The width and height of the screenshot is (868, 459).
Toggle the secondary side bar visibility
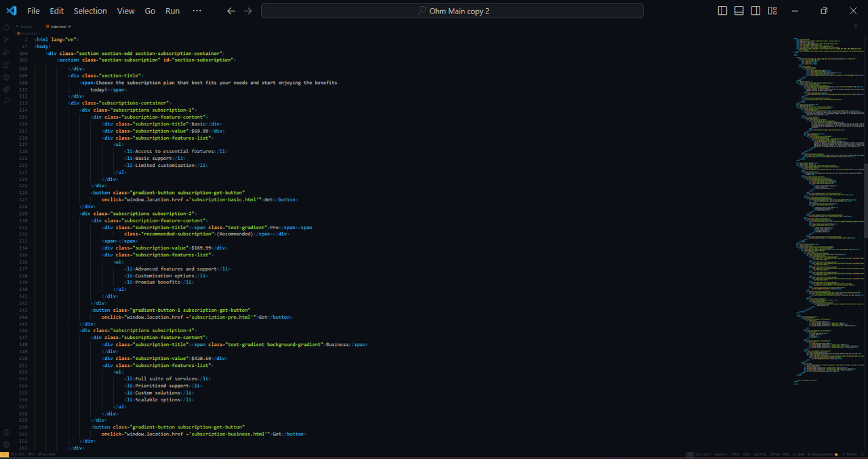(755, 11)
